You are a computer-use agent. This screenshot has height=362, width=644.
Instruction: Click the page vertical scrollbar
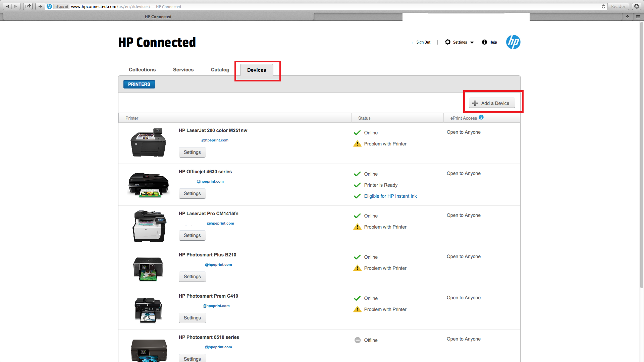coord(641,154)
